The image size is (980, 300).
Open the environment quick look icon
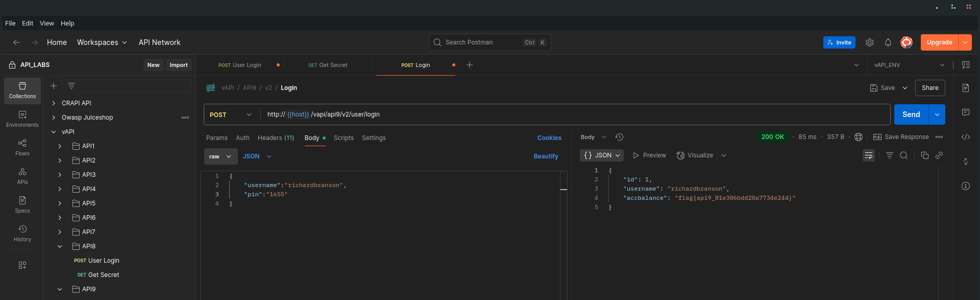pos(966,65)
